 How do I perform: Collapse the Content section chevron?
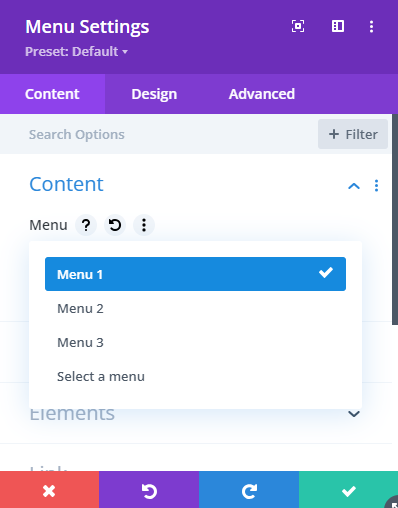354,186
